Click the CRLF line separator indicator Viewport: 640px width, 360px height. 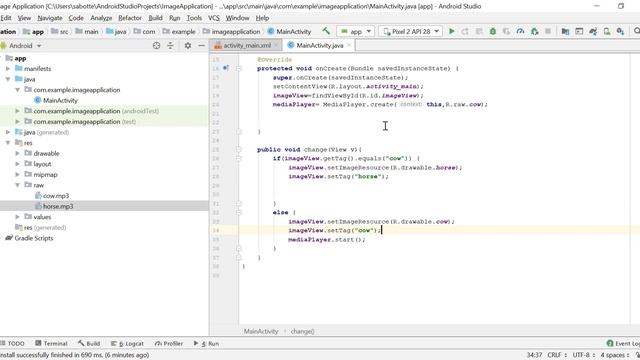[x=556, y=355]
